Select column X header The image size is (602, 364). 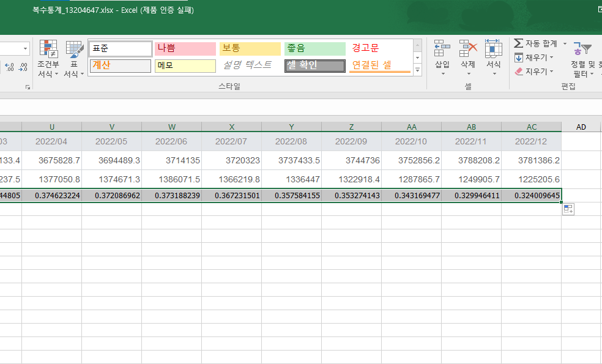(231, 127)
